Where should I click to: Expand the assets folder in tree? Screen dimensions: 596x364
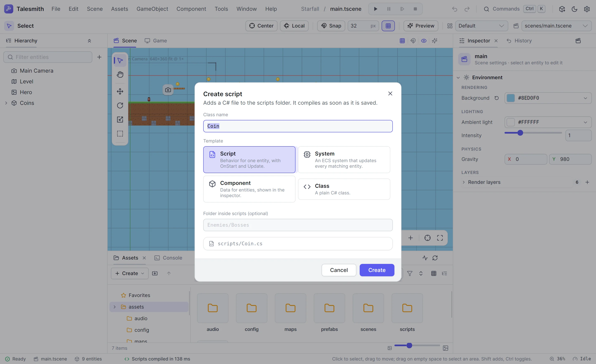pos(115,307)
